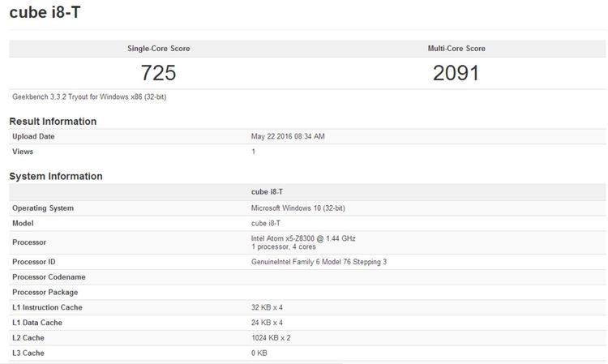Image resolution: width=608 pixels, height=364 pixels.
Task: Click the 'L1 Instruction Cache' label
Action: coord(47,307)
